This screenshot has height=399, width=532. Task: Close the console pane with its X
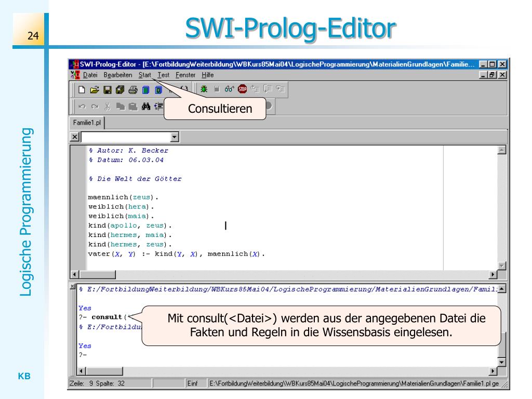[x=72, y=286]
